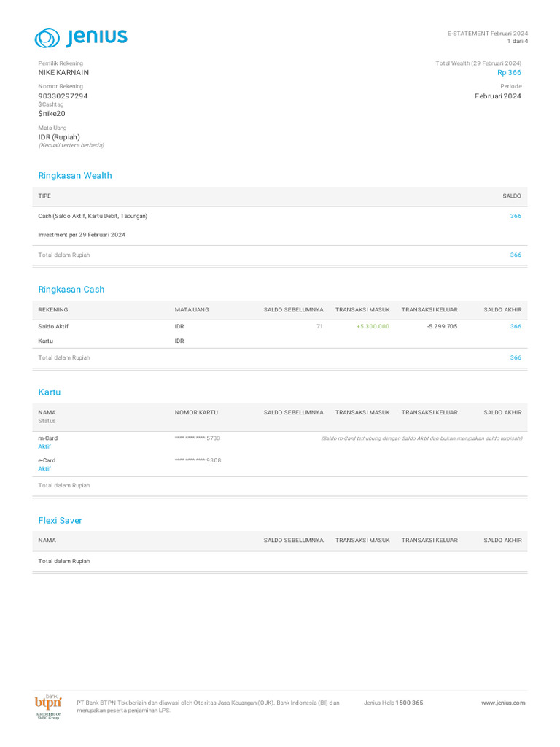Click the e-Card number ending 9308

tap(198, 461)
